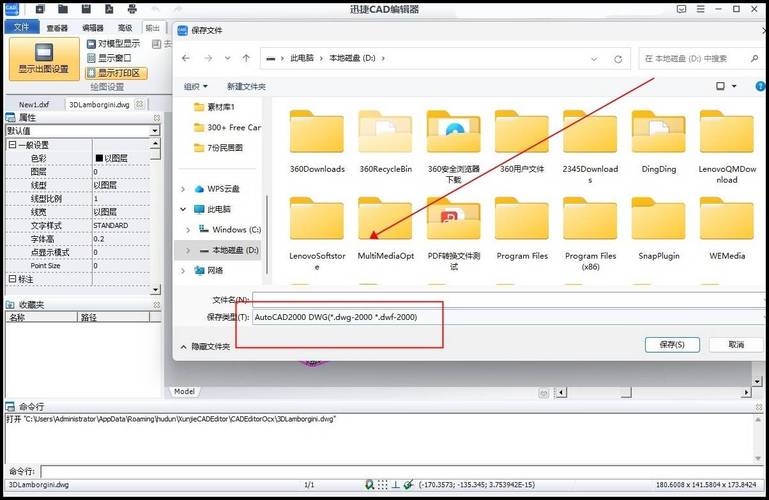
Task: Go up one folder level
Action: 246,58
